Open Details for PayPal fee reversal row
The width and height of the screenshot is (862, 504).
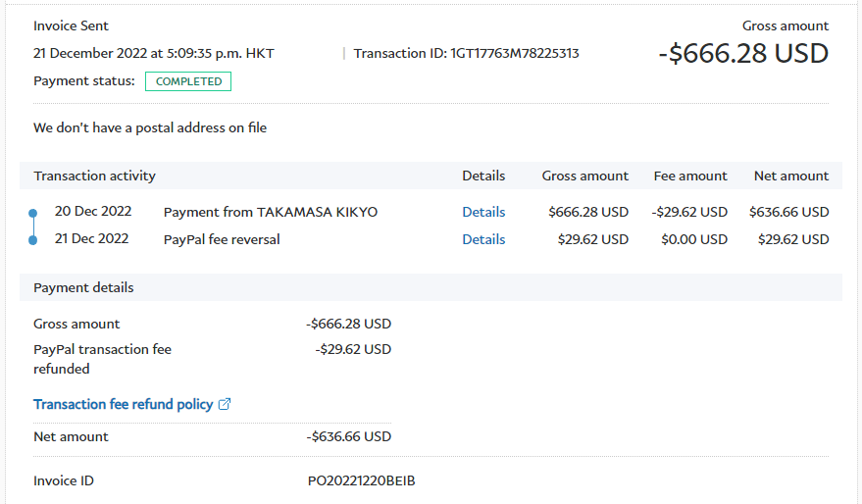coord(483,239)
